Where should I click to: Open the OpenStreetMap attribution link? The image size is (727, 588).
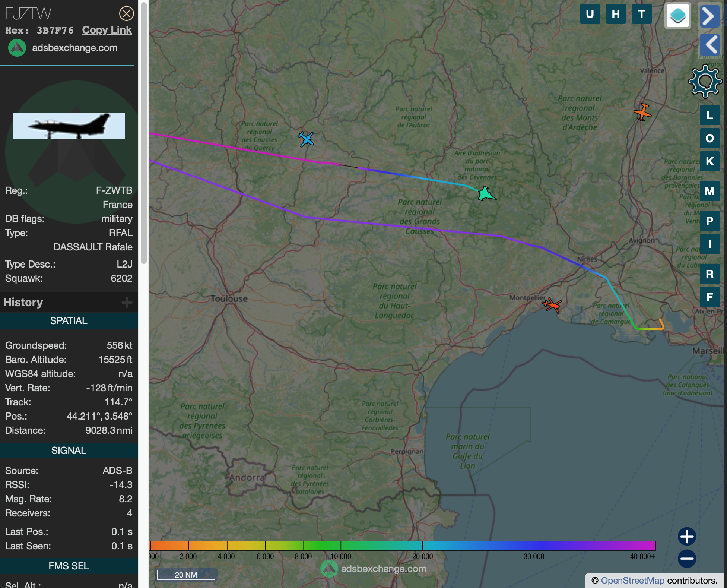[632, 581]
